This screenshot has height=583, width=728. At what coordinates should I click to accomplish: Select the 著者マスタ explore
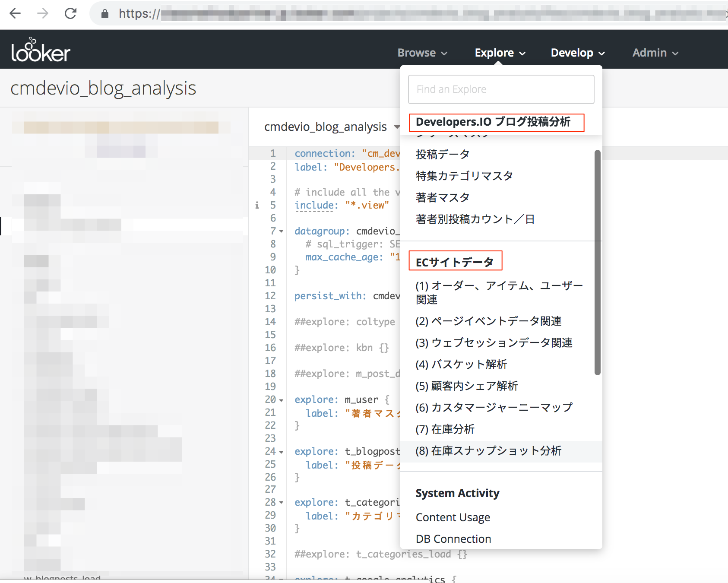(442, 197)
